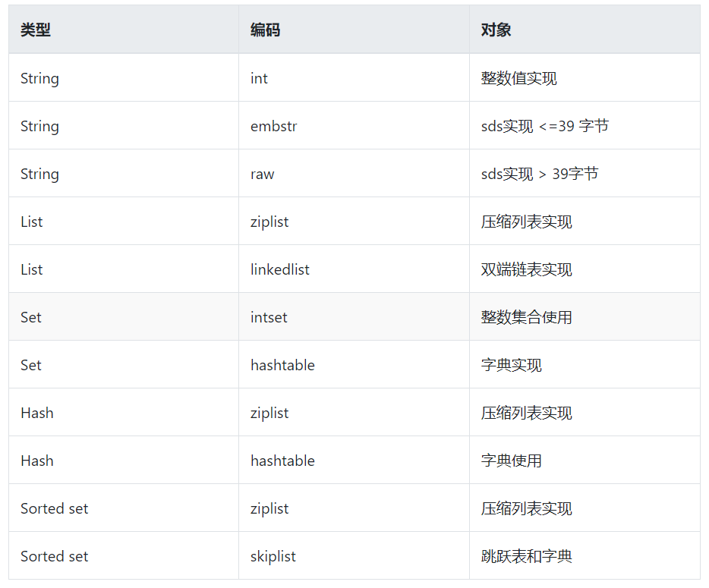709x588 pixels.
Task: Select the embstr encoding cell
Action: tap(273, 126)
